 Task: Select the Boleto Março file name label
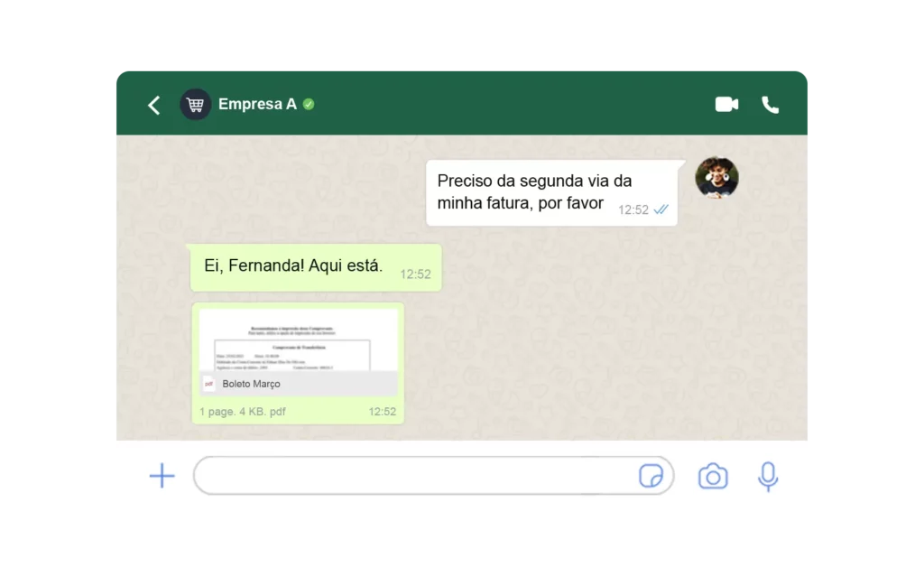(x=252, y=384)
